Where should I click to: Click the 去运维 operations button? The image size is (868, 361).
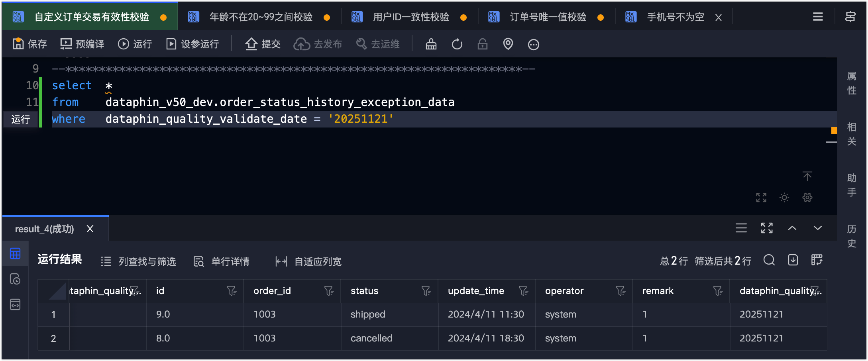pyautogui.click(x=378, y=44)
